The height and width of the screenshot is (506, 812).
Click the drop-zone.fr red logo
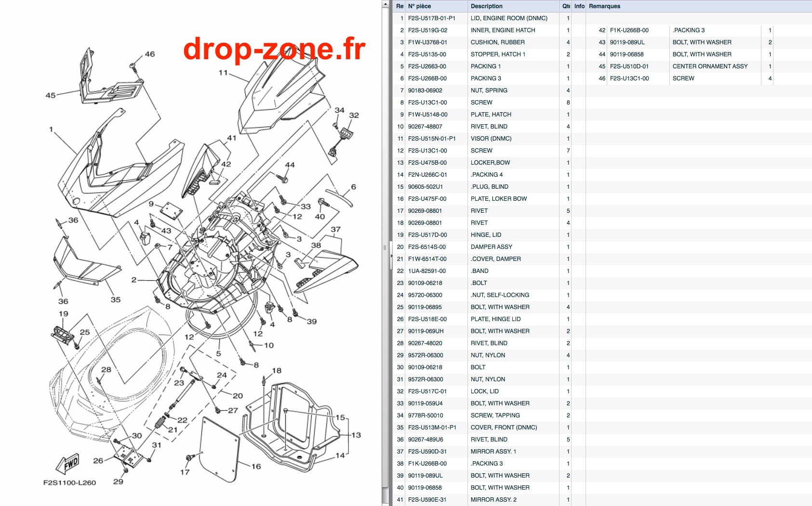[274, 49]
